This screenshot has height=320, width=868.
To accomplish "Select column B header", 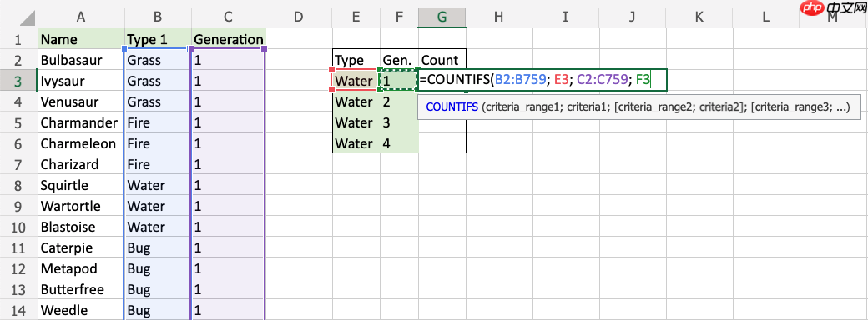I will 158,17.
